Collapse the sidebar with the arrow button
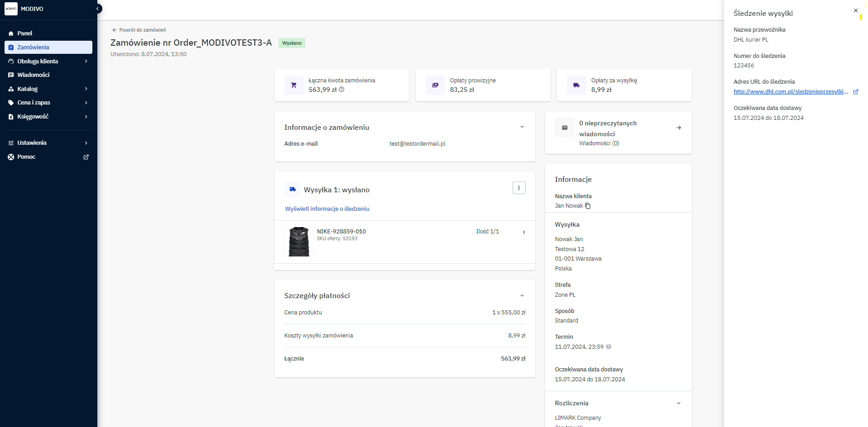The width and height of the screenshot is (868, 427). point(98,9)
